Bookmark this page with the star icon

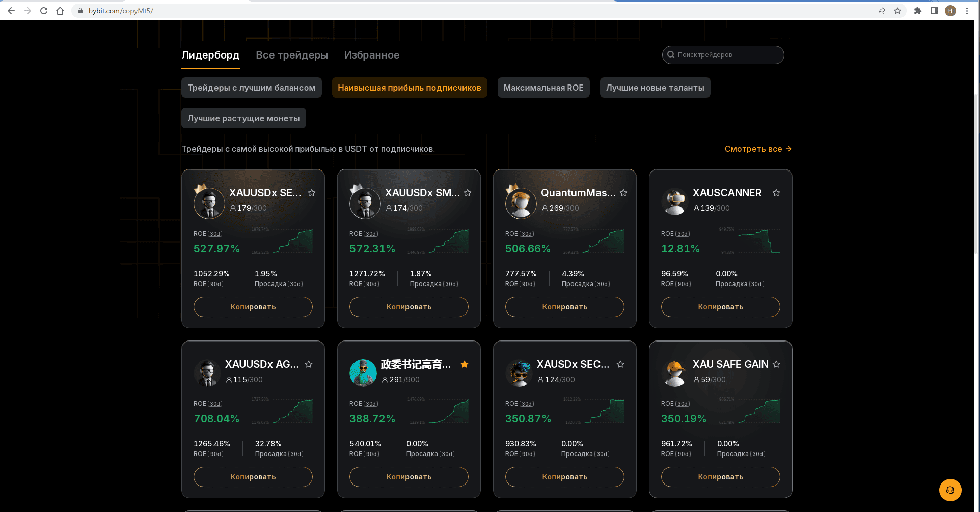pos(897,11)
